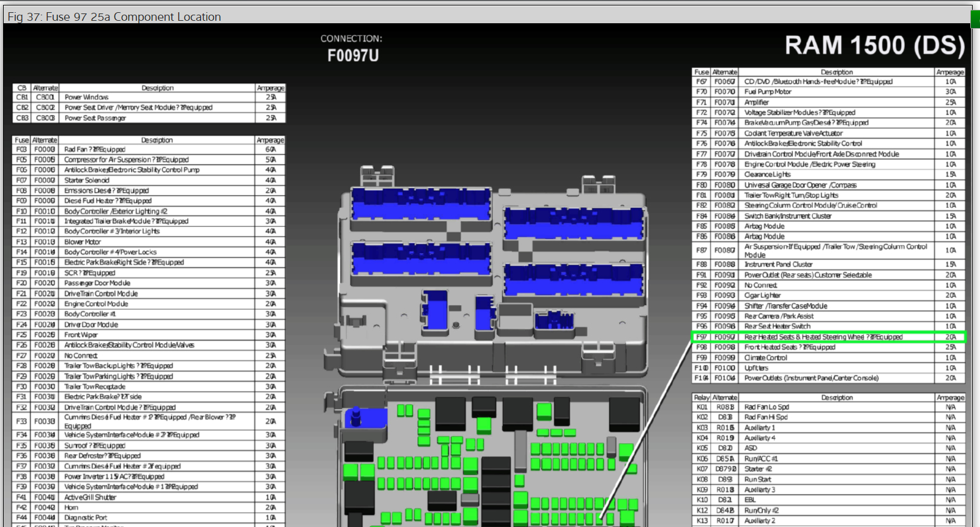Click the "Diagnostic Port" entry

coord(86,518)
